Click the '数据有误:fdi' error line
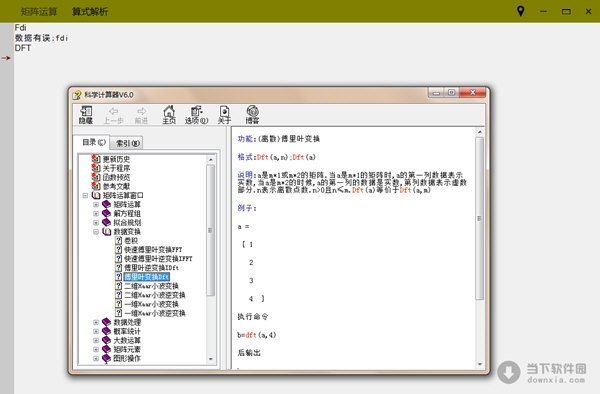This screenshot has width=600, height=394. pos(41,38)
